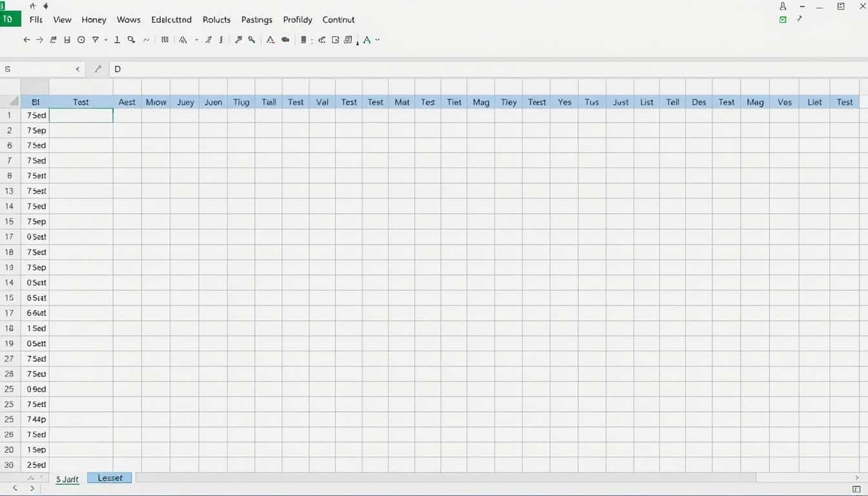Click the forward arrow in the toolbar

pyautogui.click(x=39, y=40)
